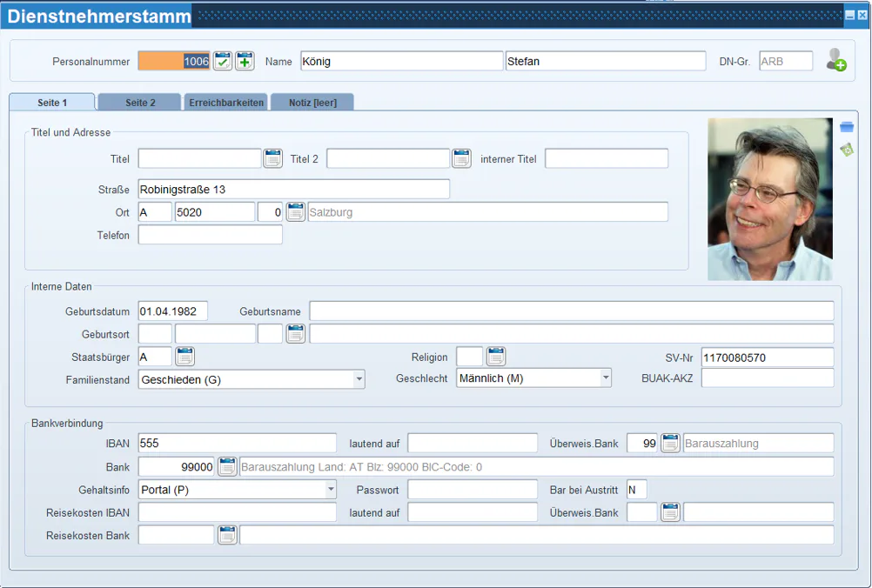Click the blue icon beside the photo
872x588 pixels.
pyautogui.click(x=847, y=127)
